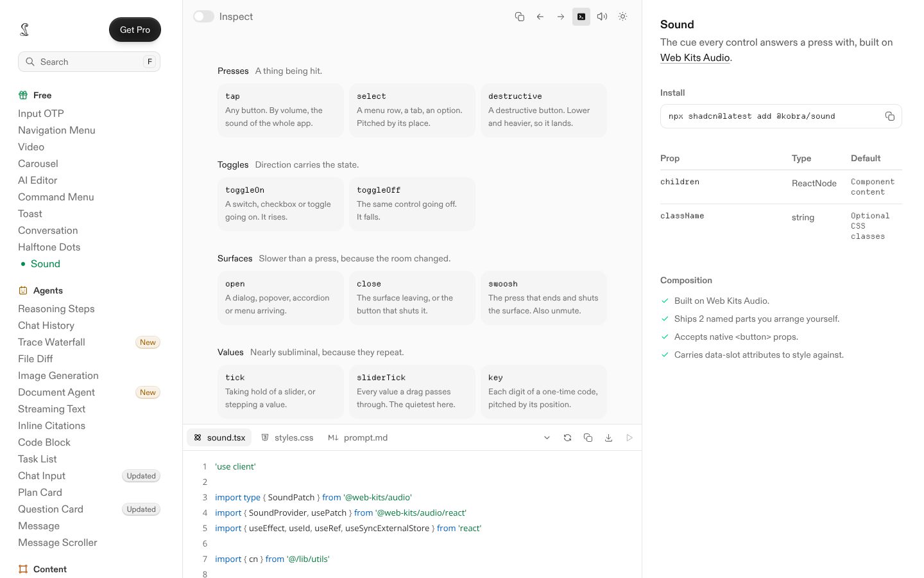This screenshot has height=578, width=924.
Task: Toggle the Inspect switch
Action: (x=203, y=17)
